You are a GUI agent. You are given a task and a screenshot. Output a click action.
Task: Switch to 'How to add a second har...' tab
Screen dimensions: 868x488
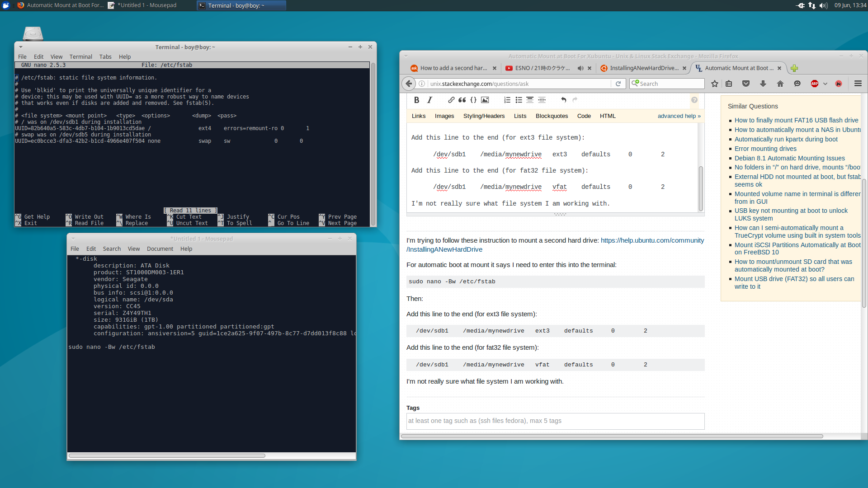pos(453,68)
